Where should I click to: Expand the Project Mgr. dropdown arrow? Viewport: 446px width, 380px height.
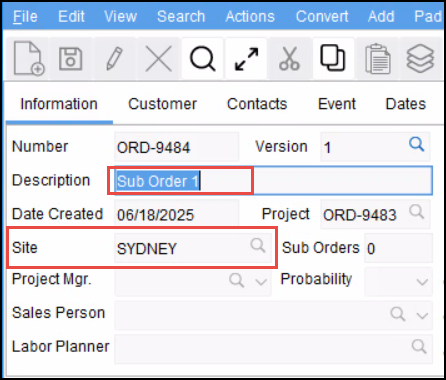261,282
